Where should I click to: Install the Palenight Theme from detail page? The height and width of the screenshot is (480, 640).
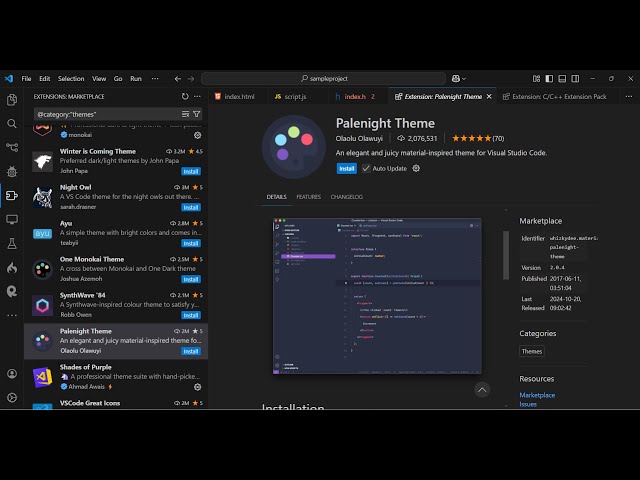pyautogui.click(x=346, y=168)
